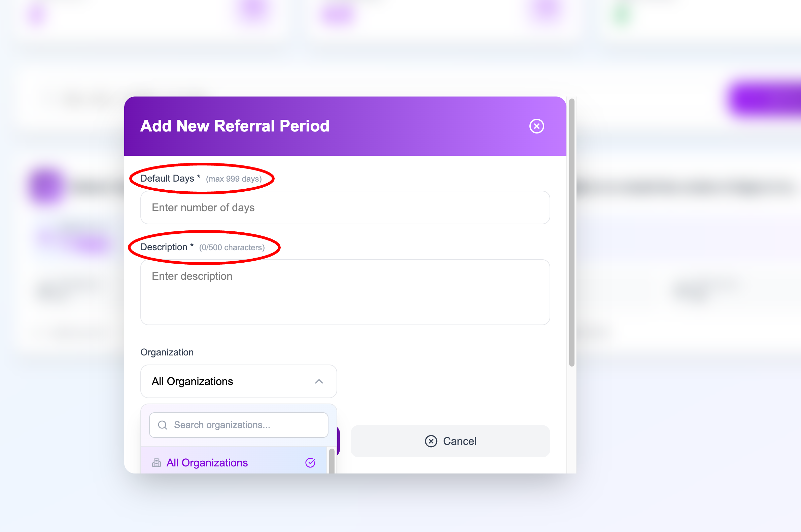
Task: Focus the Enter description text area
Action: (x=345, y=292)
